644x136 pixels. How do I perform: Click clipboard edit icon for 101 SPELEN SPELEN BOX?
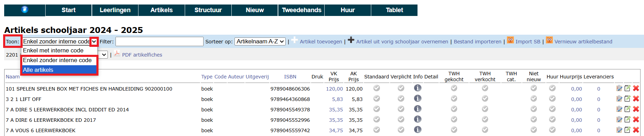click(619, 88)
